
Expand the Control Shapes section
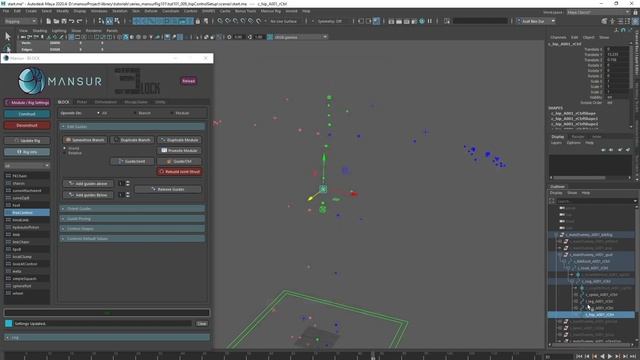coord(132,229)
